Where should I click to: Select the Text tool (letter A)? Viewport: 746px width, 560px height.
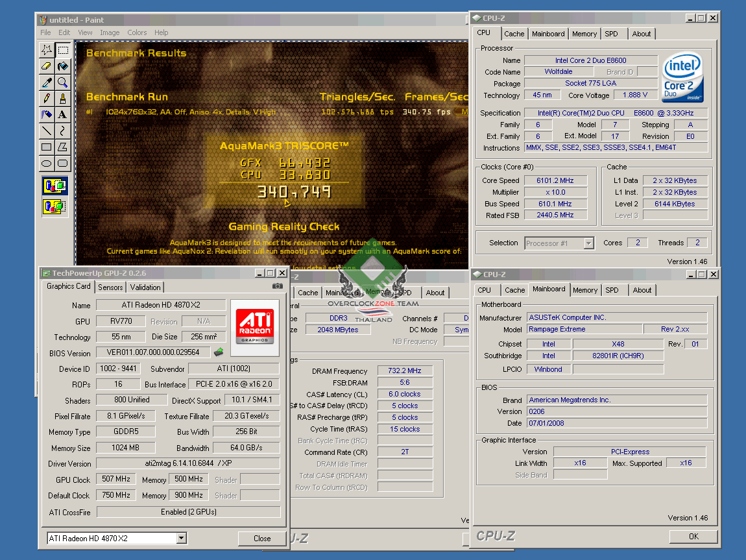tap(63, 115)
